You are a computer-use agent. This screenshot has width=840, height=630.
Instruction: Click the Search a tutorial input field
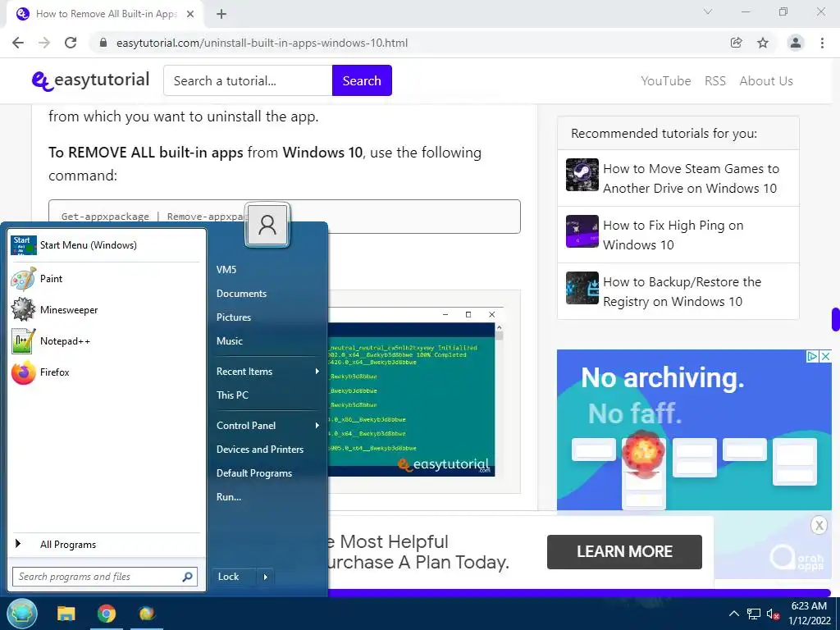248,80
